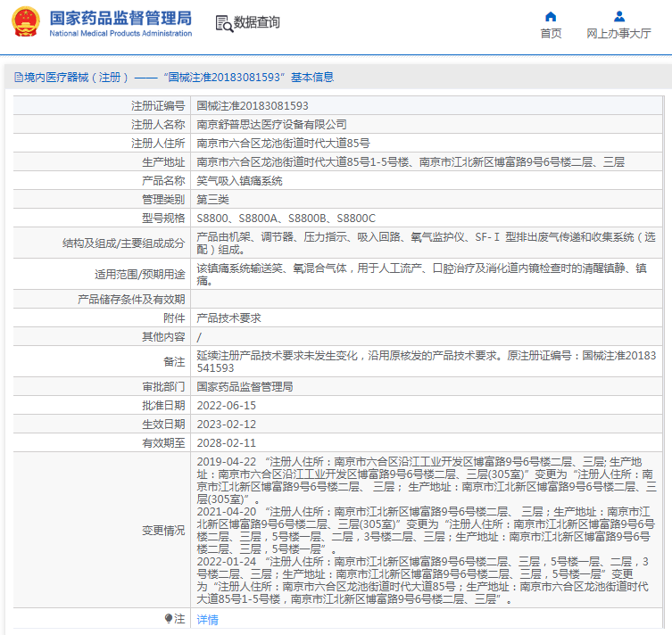Click the 数据查询 magnifier document icon
Screen dimensions: 672x635
(224, 23)
